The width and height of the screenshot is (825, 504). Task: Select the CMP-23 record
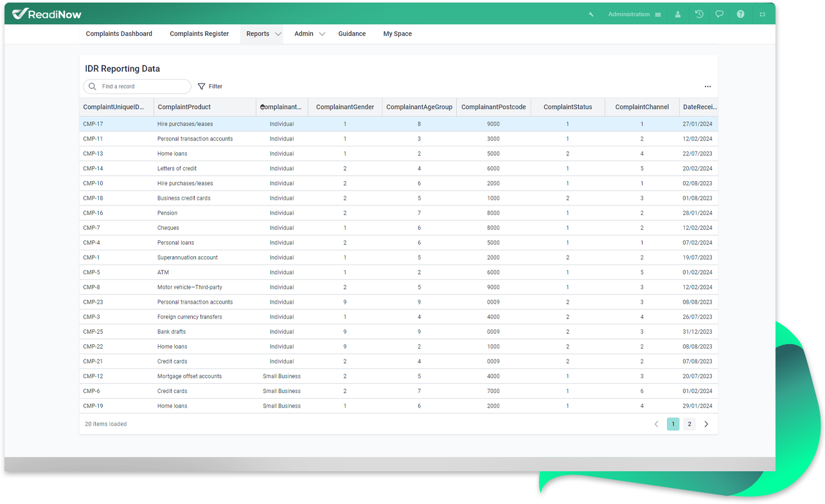pos(398,302)
